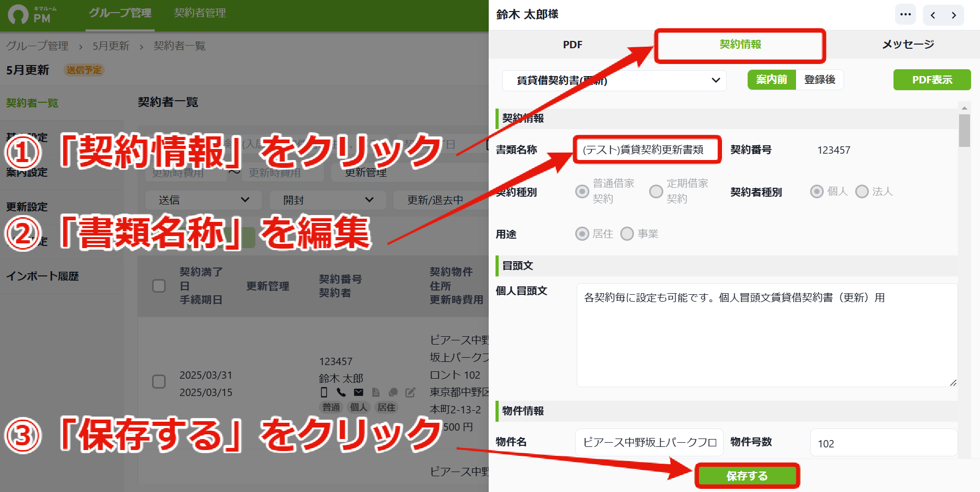980x492 pixels.
Task: Open グループ管理 in top navigation
Action: (120, 13)
